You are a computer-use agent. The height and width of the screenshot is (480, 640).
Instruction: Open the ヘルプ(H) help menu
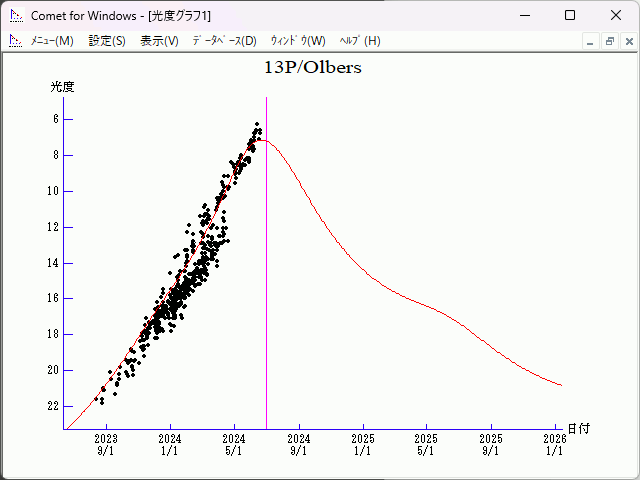pos(360,41)
